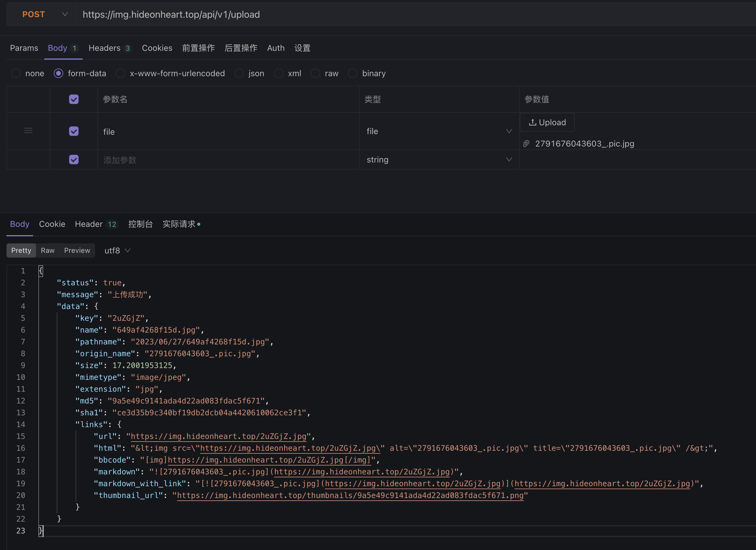Image resolution: width=756 pixels, height=550 pixels.
Task: Open the string type dropdown
Action: [x=439, y=160]
